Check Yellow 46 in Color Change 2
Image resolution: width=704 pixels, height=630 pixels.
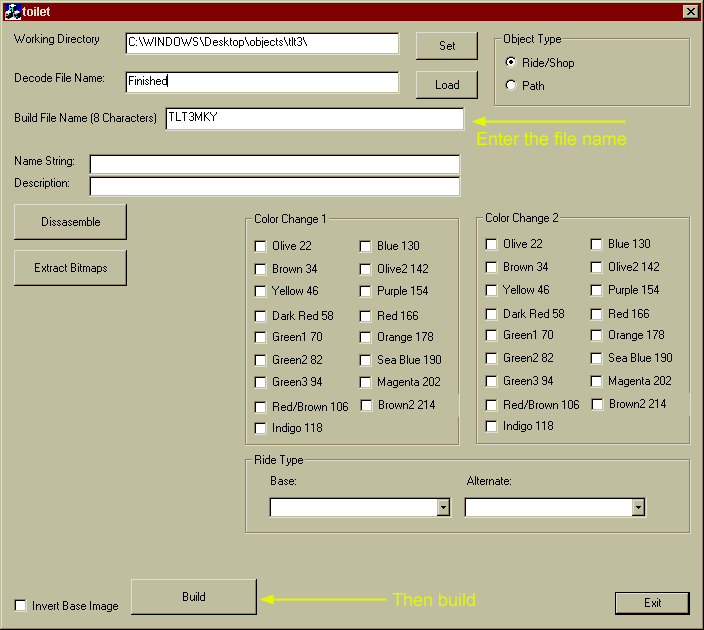[491, 290]
